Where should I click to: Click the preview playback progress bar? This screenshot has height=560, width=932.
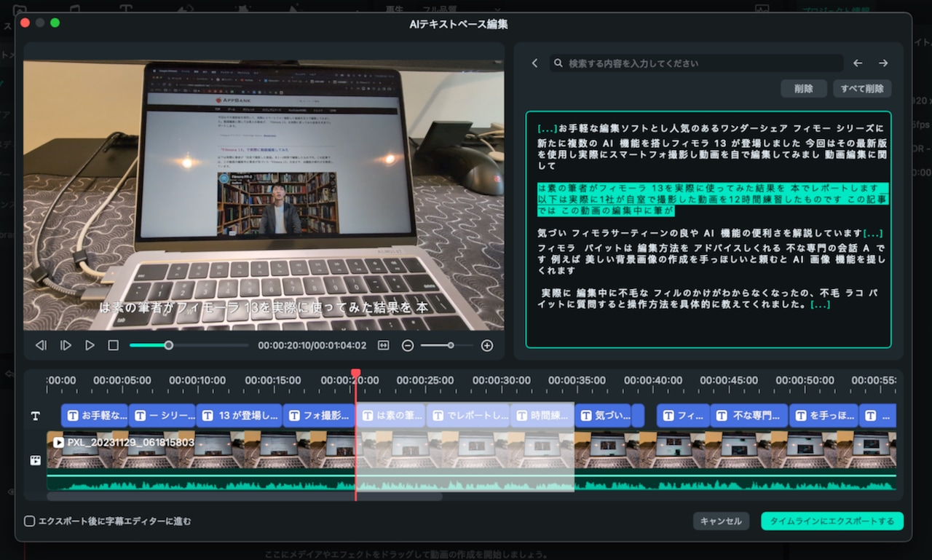(189, 345)
